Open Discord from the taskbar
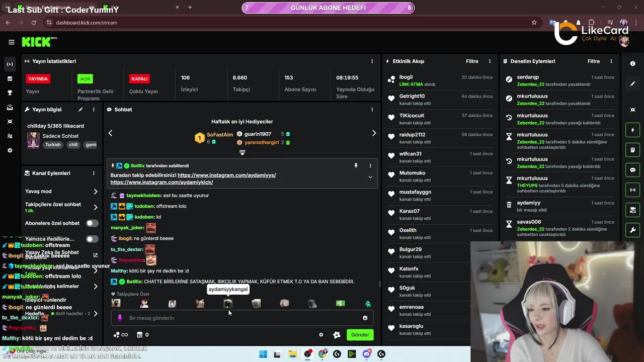The width and height of the screenshot is (644, 362). 367,354
